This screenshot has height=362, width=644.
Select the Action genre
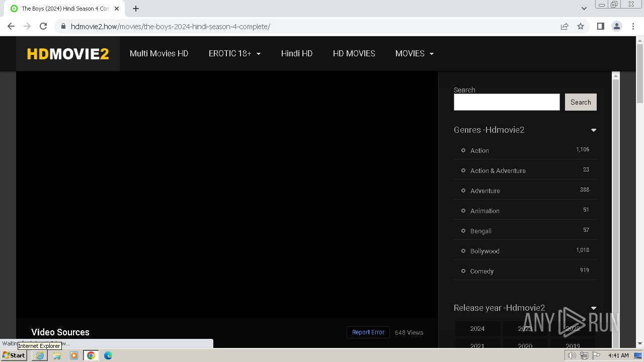(479, 150)
